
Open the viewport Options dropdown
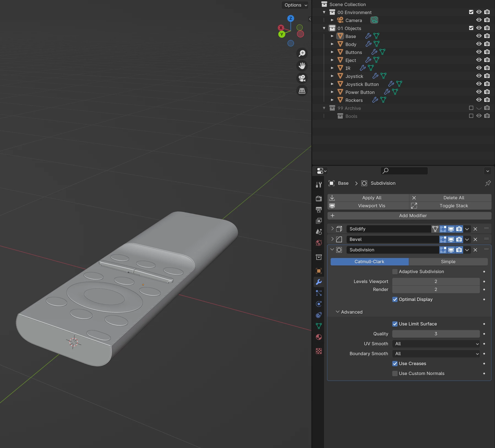[x=295, y=5]
